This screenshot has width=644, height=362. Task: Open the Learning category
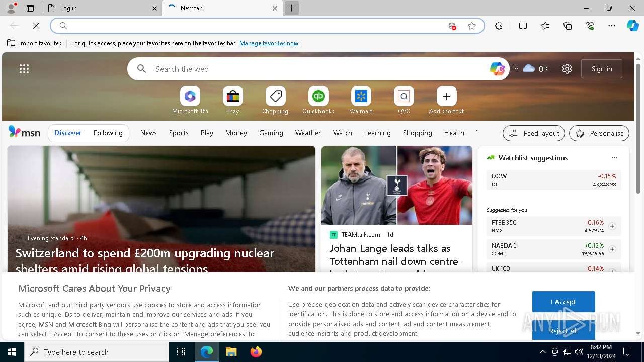click(x=377, y=133)
